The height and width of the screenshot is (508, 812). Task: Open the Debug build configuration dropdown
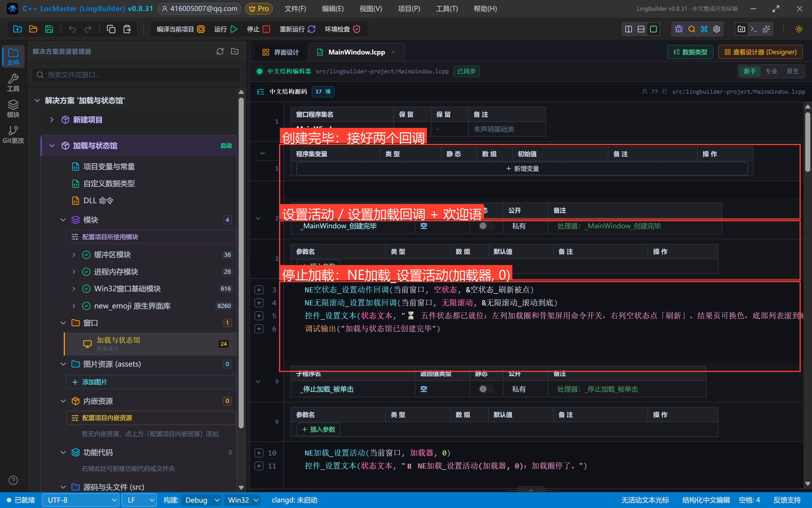pos(201,500)
